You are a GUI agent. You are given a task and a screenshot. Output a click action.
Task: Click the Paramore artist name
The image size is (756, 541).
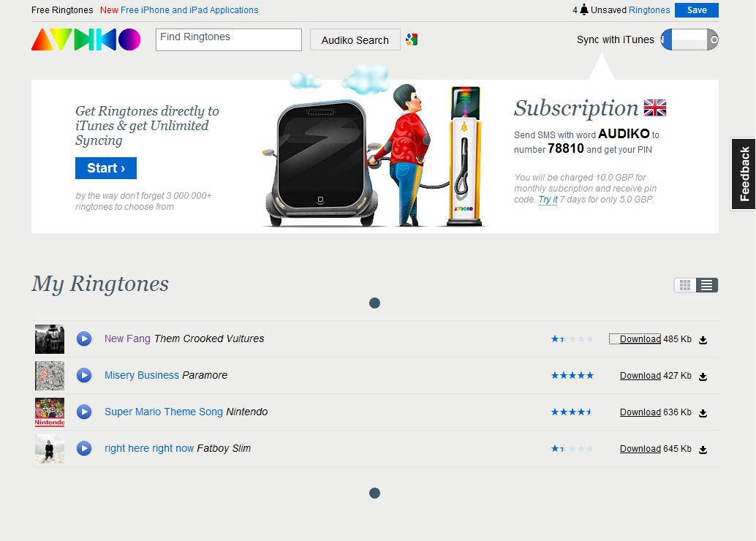click(x=205, y=375)
